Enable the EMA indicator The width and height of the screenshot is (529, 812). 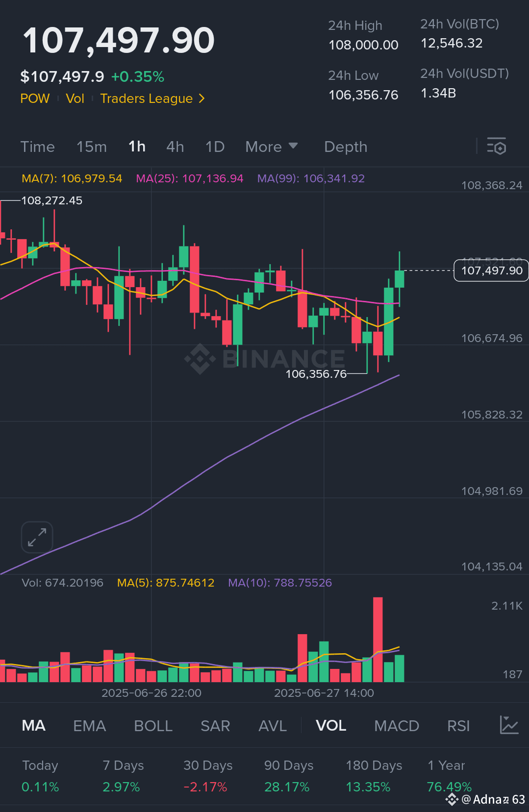[x=89, y=726]
